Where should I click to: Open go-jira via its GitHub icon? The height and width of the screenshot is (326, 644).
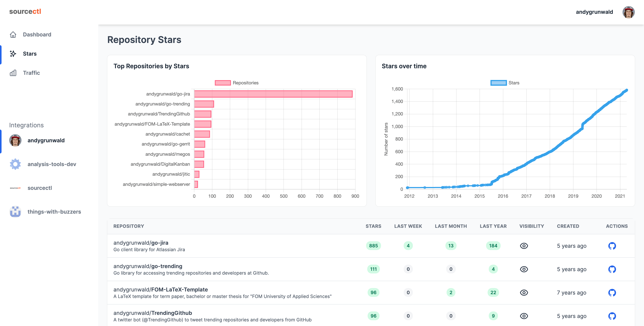(612, 246)
